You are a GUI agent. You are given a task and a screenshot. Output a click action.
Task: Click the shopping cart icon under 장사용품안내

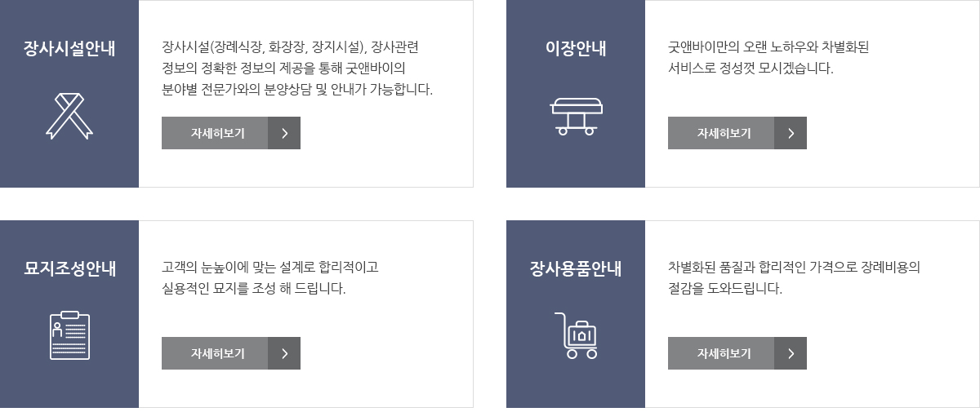576,335
